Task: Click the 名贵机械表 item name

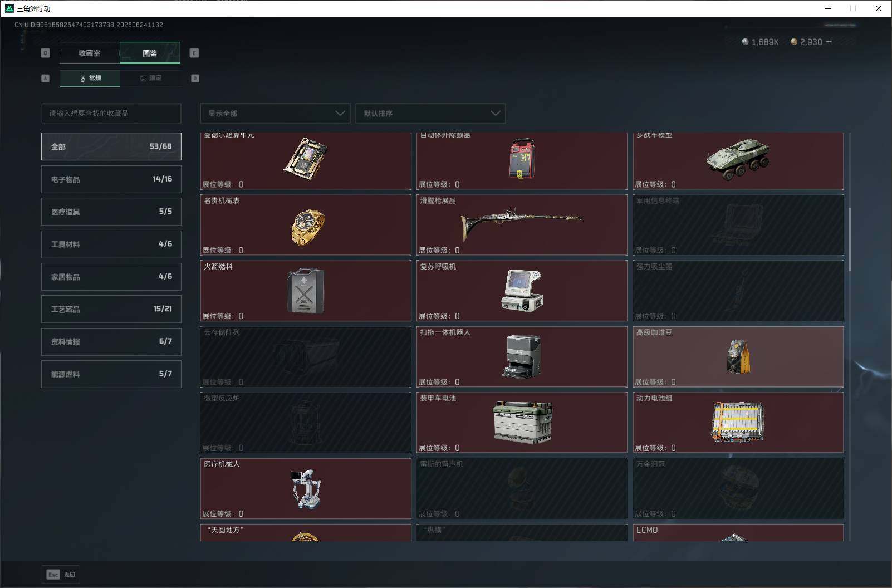Action: point(222,200)
